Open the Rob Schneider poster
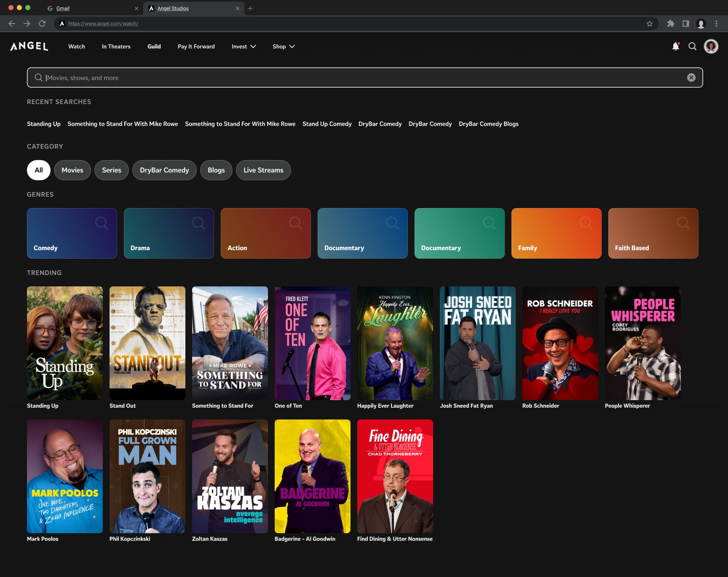Viewport: 728px width, 577px height. [x=560, y=343]
